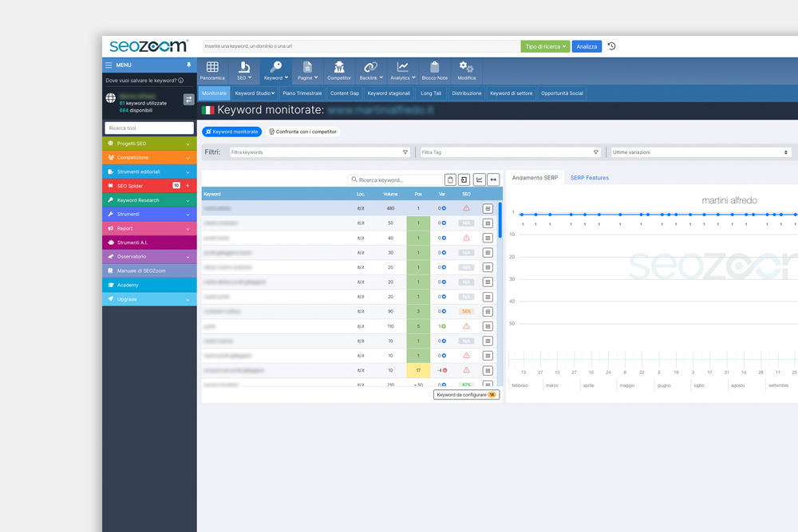Open the Content Gap sub-tab

point(345,93)
